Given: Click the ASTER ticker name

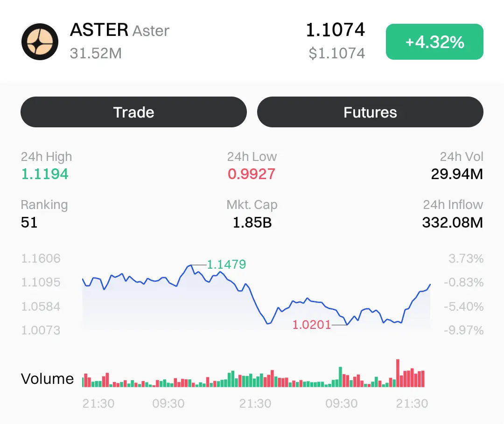Looking at the screenshot, I should (x=99, y=30).
